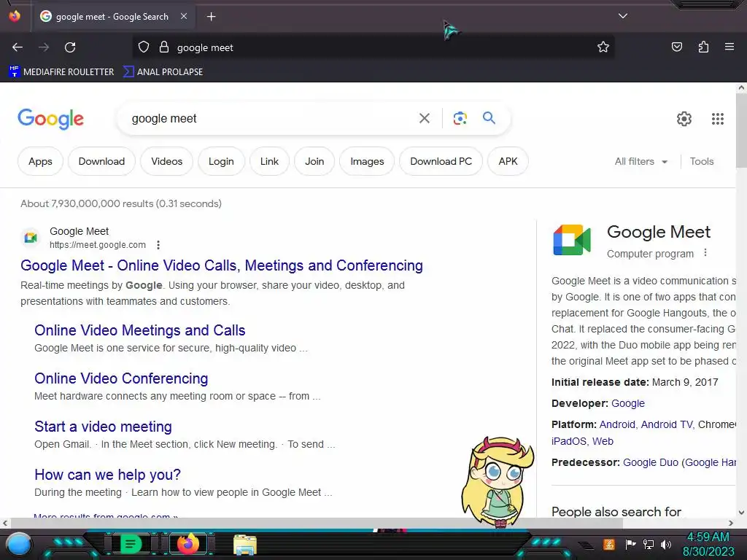Click the volume speaker tray icon

click(x=665, y=544)
